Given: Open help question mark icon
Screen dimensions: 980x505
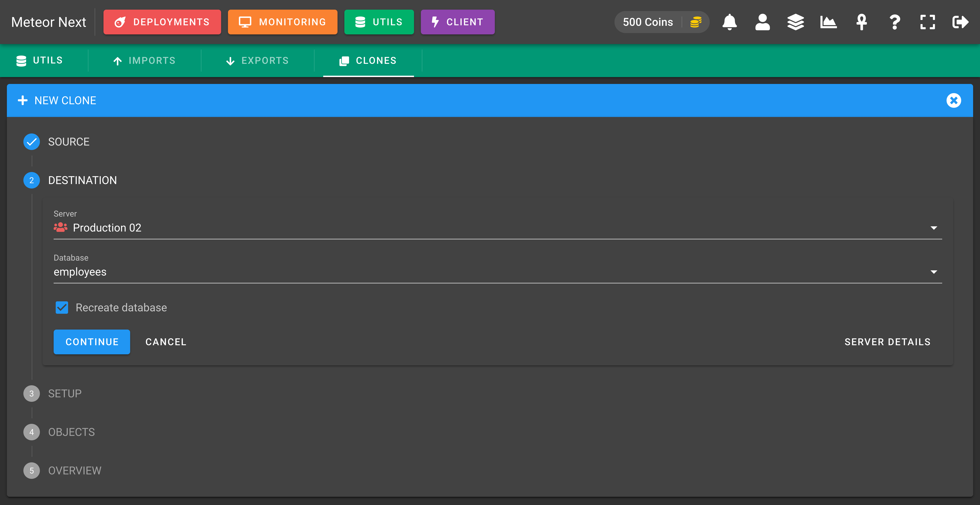Looking at the screenshot, I should click(895, 22).
